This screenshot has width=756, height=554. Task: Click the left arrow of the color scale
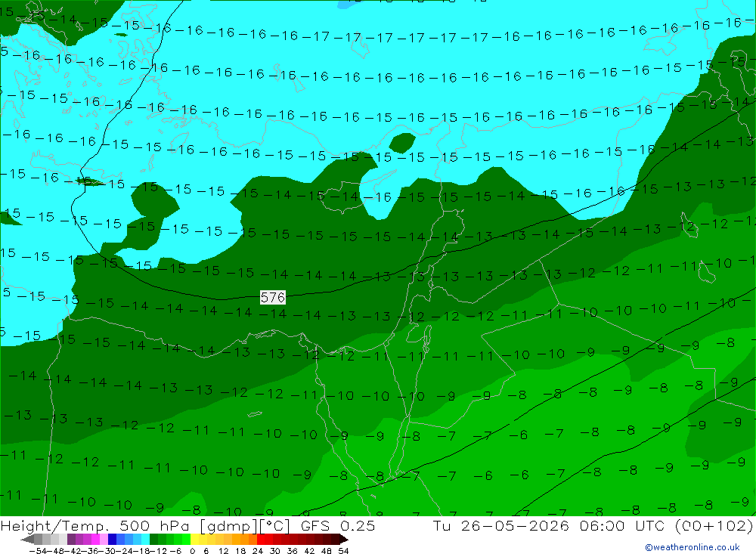(x=27, y=540)
